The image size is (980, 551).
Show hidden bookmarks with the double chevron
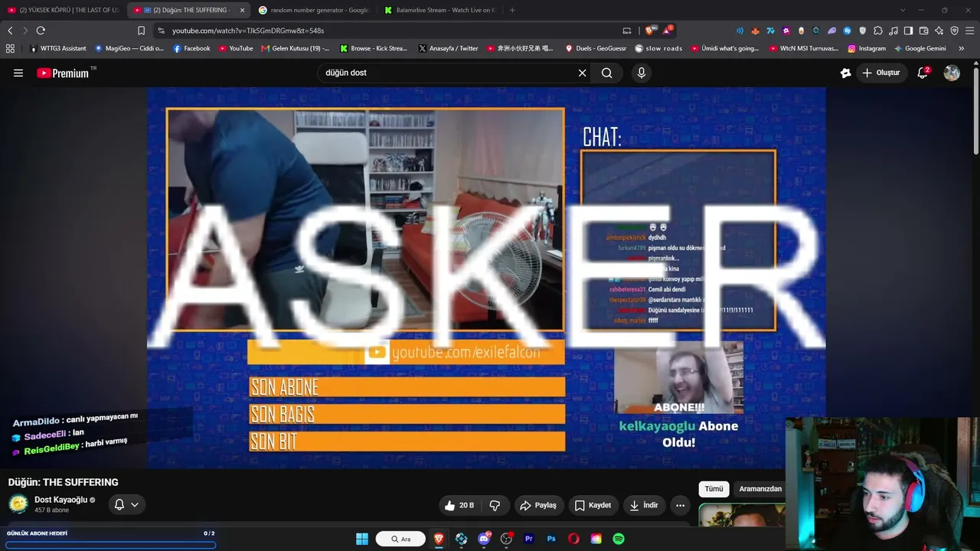(962, 48)
